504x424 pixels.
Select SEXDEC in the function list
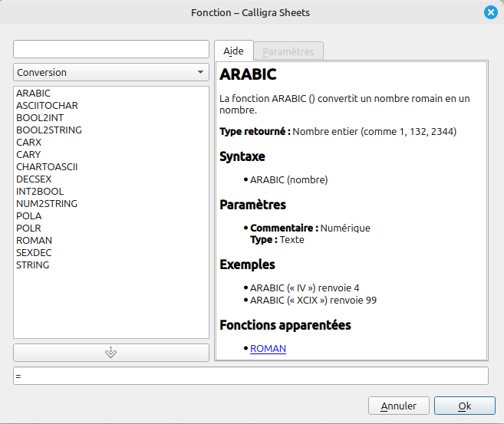tap(111, 252)
